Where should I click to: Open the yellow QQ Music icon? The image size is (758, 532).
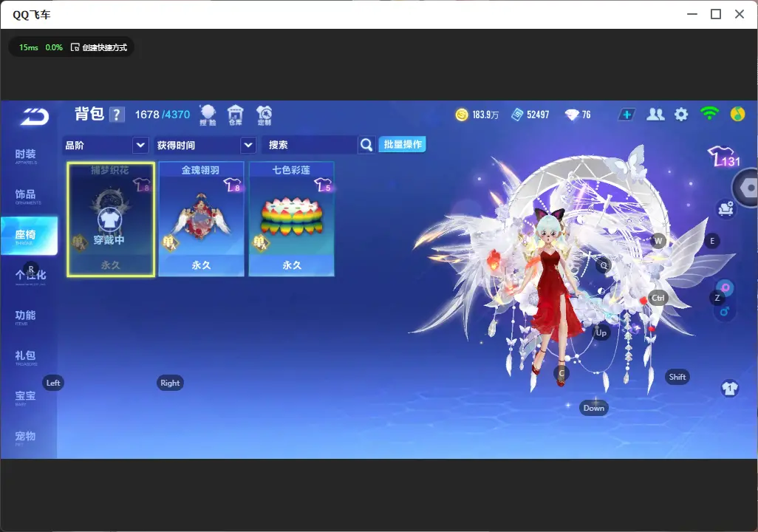click(x=737, y=114)
